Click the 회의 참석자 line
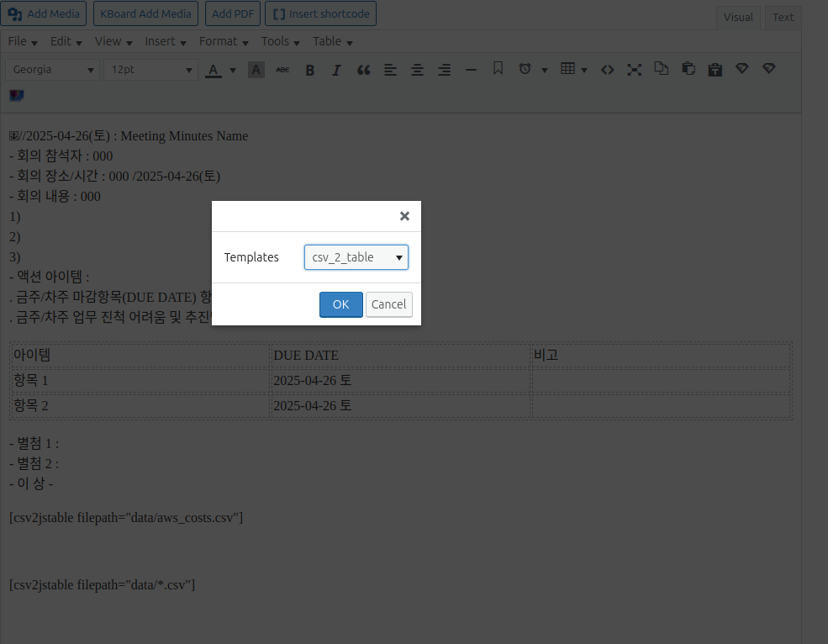The image size is (828, 644). [61, 156]
